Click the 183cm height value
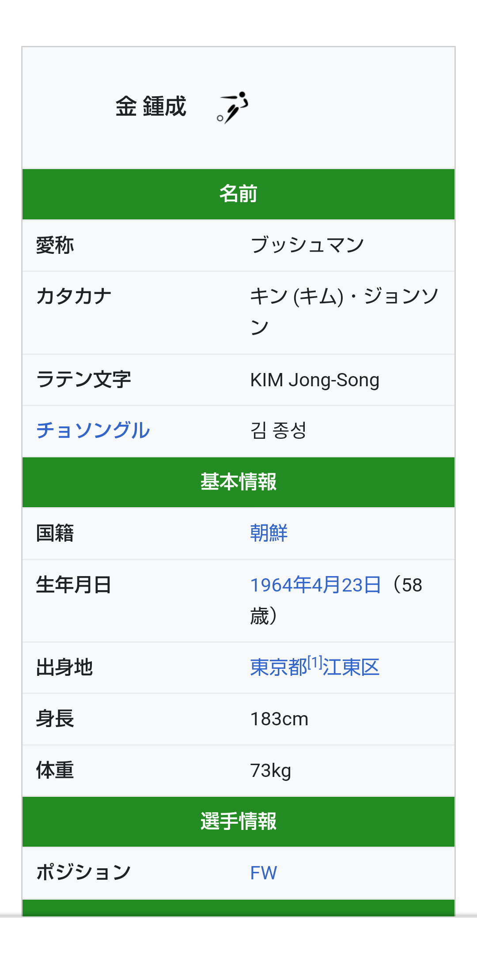 [x=279, y=719]
